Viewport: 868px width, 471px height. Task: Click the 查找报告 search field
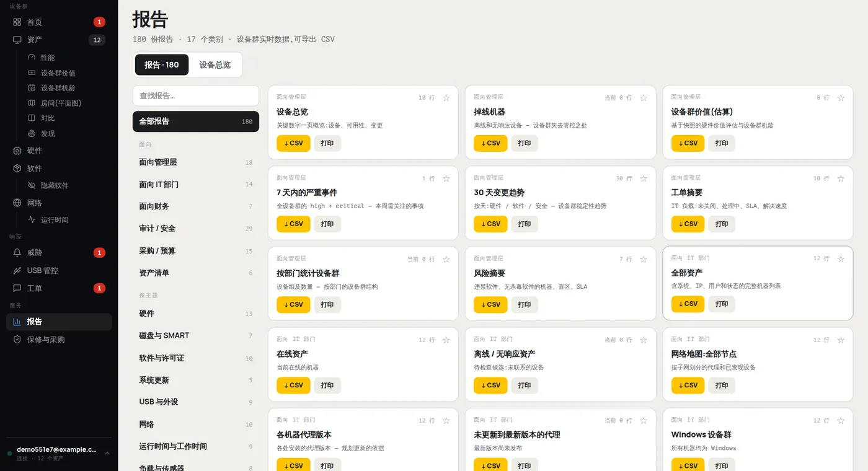[x=196, y=96]
